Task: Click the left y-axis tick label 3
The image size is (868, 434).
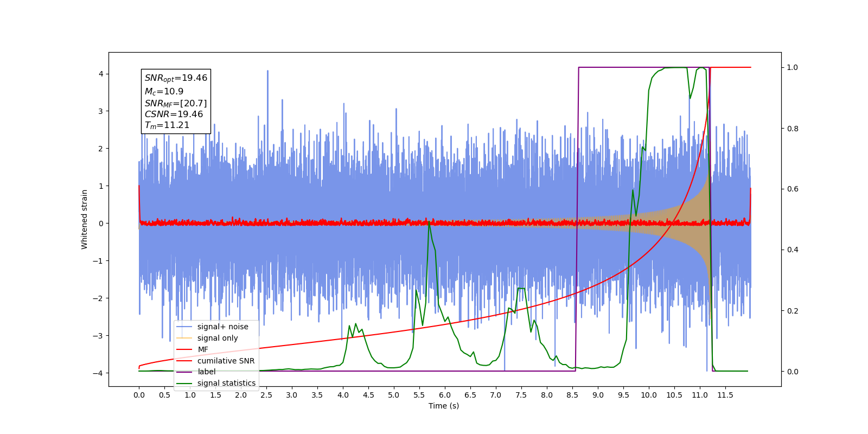Action: tap(101, 111)
